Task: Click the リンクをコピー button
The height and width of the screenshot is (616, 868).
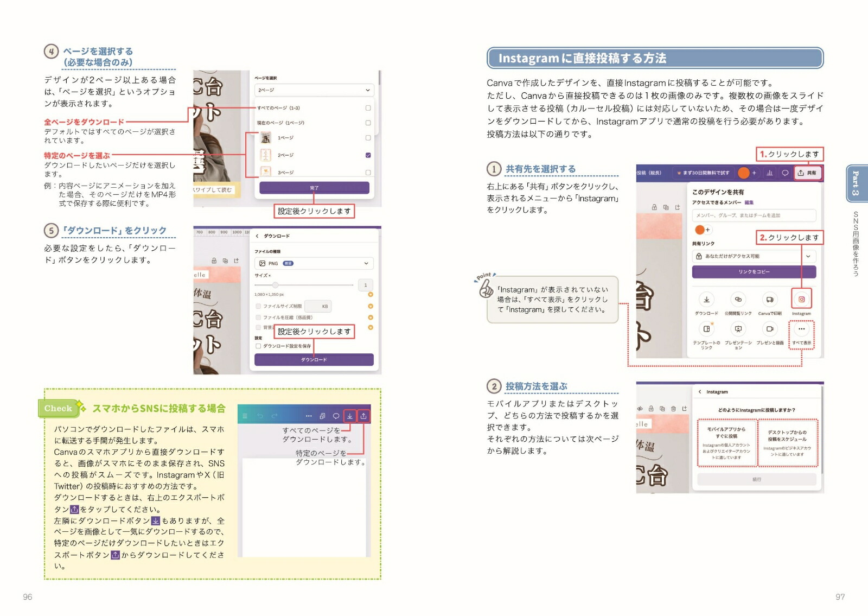Action: coord(754,271)
